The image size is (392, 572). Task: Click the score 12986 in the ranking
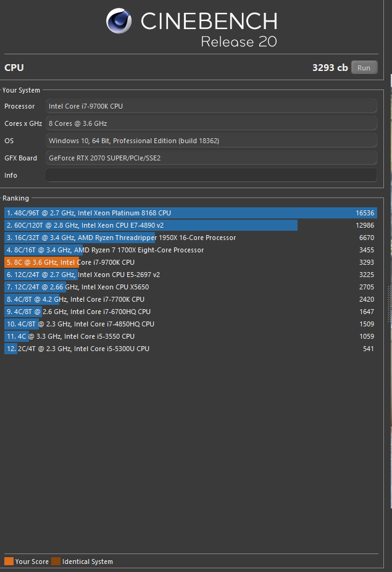pos(365,225)
